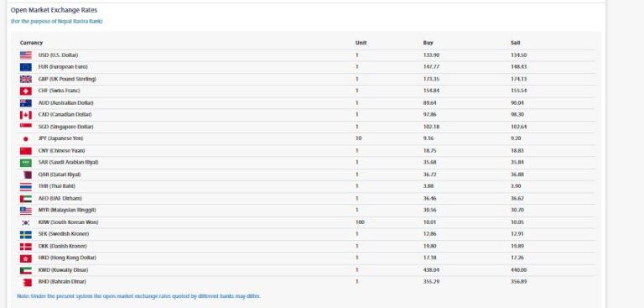Click the Canadian flag icon
644x308 pixels.
[x=25, y=115]
